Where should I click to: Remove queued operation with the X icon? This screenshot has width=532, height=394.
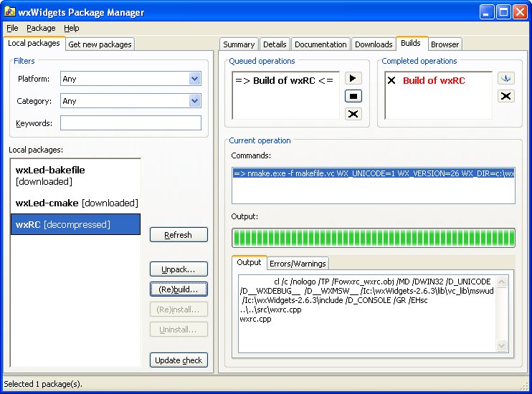353,114
